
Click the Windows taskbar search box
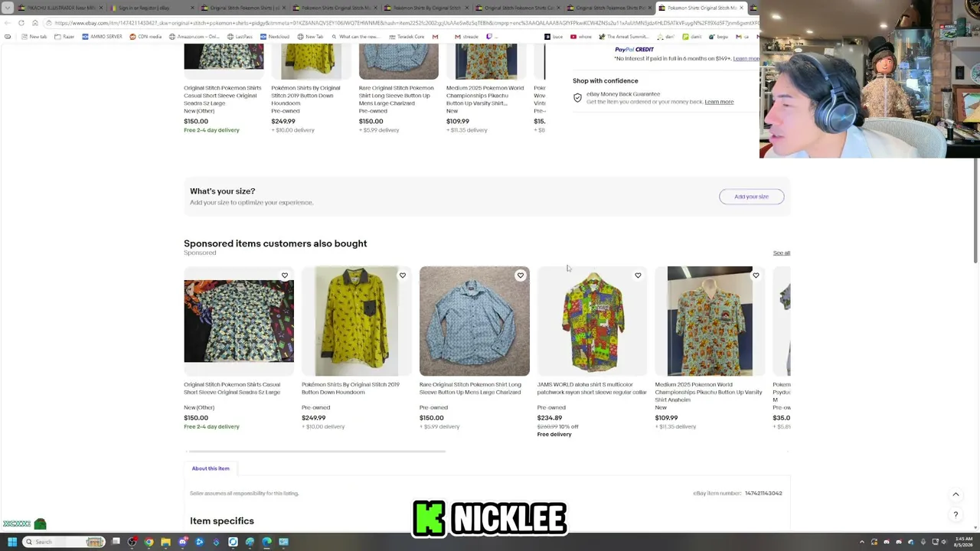coord(64,542)
